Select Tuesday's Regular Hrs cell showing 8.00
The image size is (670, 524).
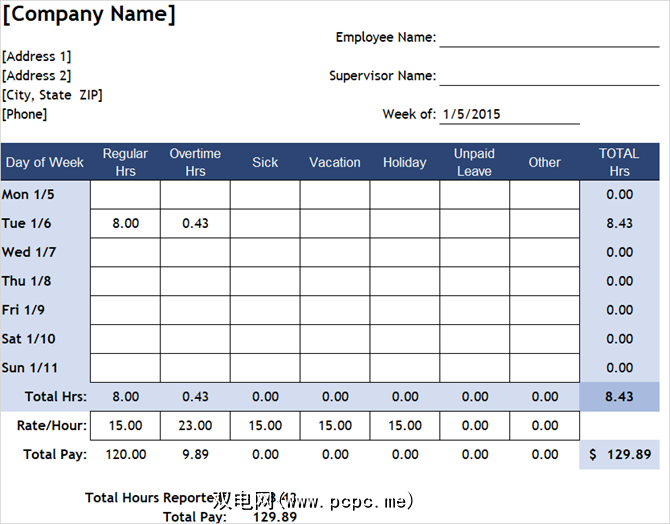click(x=125, y=223)
